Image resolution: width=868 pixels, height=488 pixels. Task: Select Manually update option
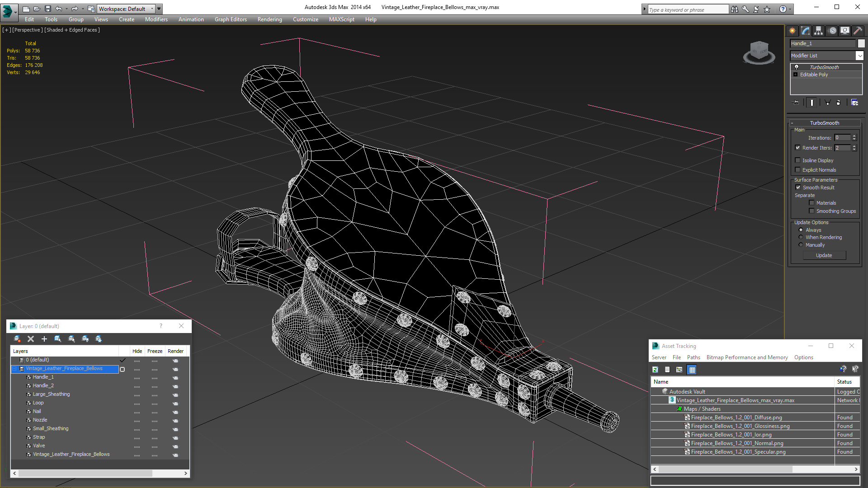(801, 245)
